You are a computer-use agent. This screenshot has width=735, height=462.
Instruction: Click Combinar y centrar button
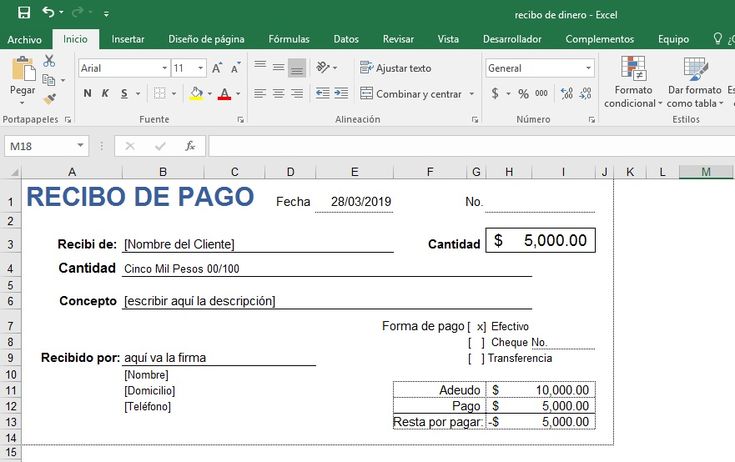[x=411, y=94]
